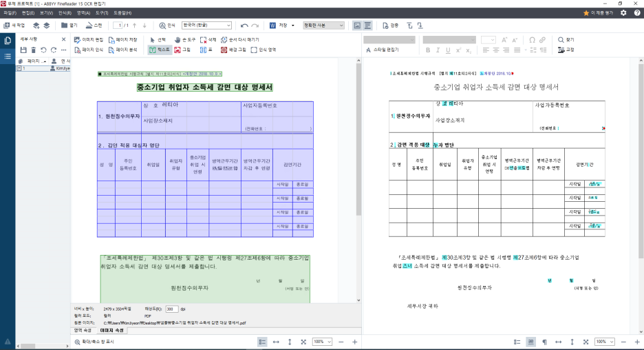Click the 페이지 분석 analyze page icon
Viewport: 644px width, 350px height.
point(122,50)
